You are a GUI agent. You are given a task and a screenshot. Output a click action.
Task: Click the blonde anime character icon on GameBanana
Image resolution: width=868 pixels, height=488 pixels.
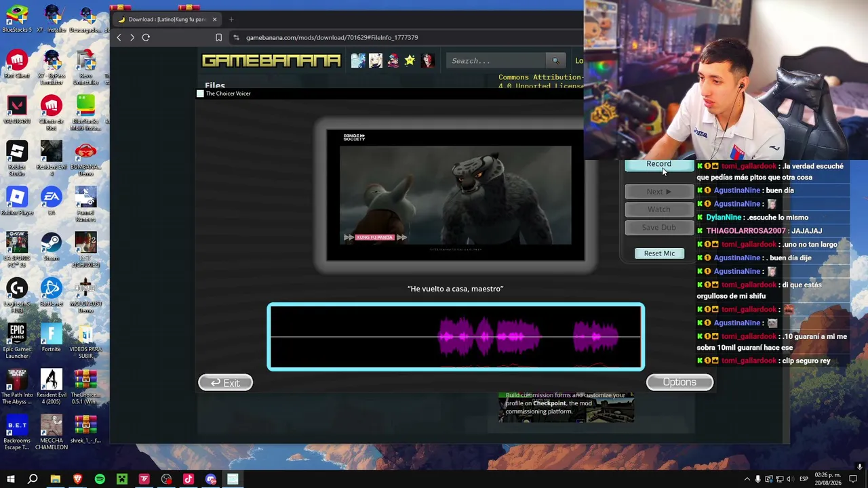coord(376,61)
